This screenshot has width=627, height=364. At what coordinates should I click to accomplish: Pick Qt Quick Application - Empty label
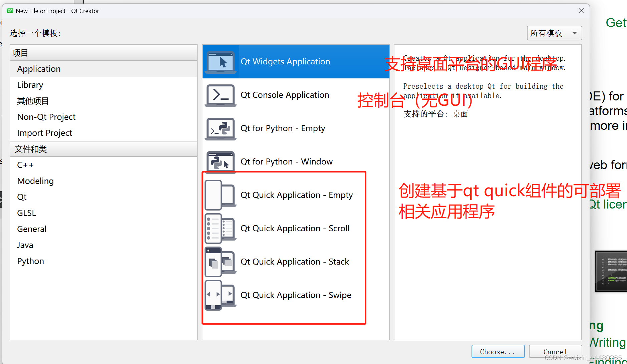(x=297, y=195)
